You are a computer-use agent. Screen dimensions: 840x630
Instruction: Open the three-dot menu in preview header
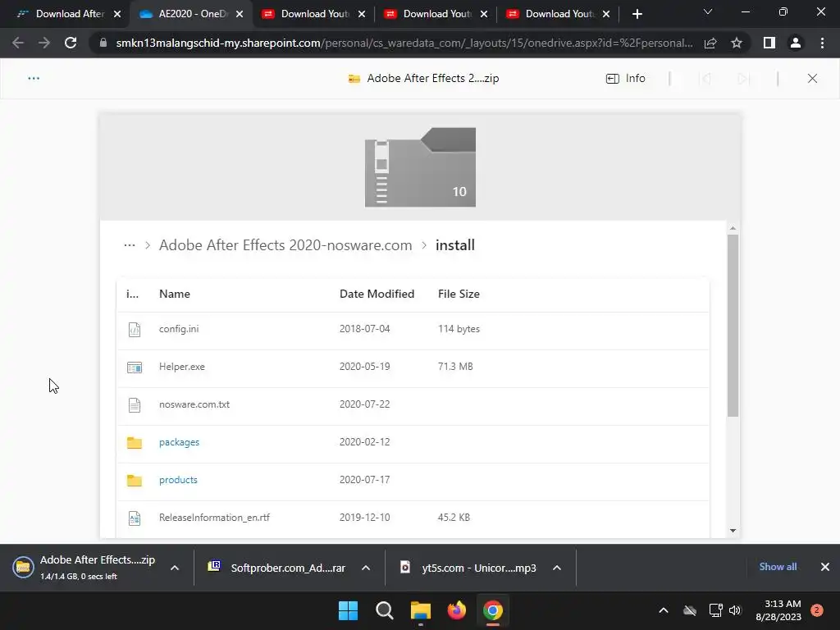(34, 78)
